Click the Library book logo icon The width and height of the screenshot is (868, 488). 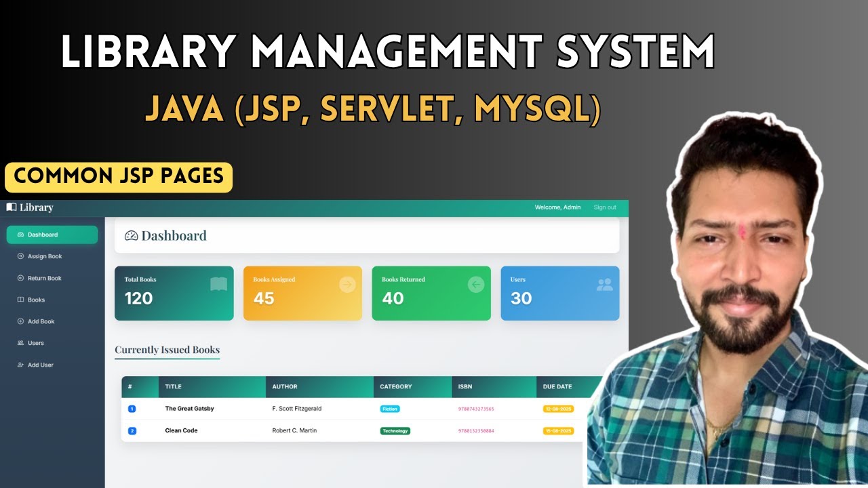click(x=11, y=207)
